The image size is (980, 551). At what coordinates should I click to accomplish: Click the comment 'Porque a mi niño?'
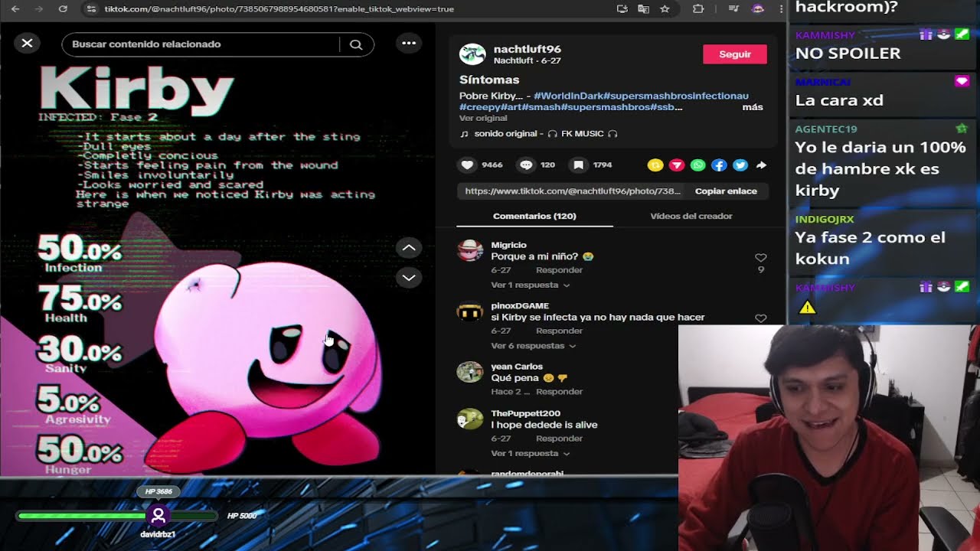tap(542, 256)
